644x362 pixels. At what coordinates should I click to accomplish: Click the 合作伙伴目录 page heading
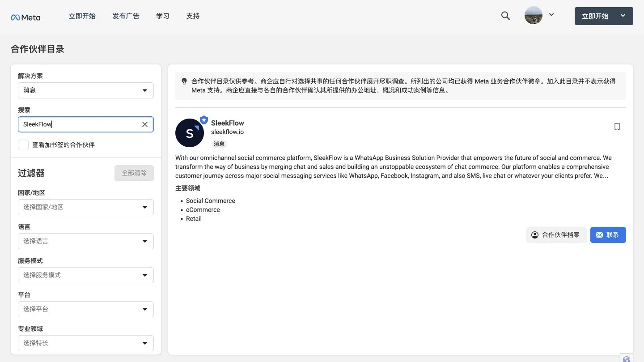38,49
